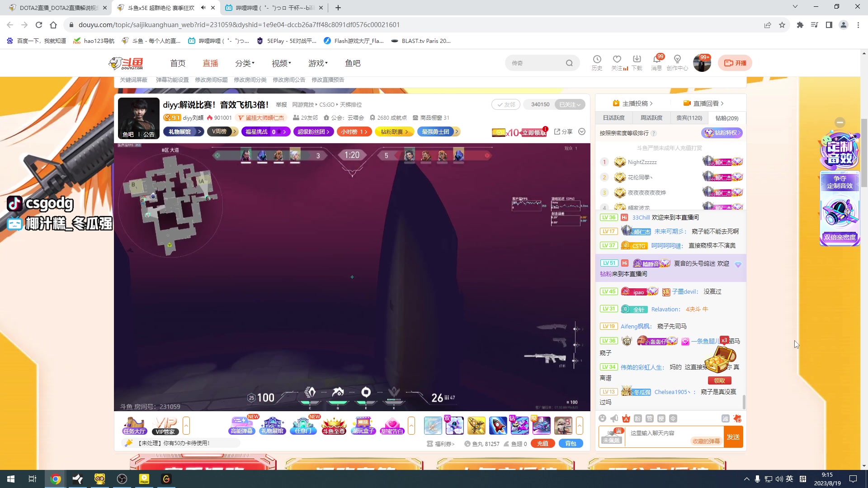Click the megaphone horn icon in chat
The width and height of the screenshot is (868, 488).
pos(614,418)
